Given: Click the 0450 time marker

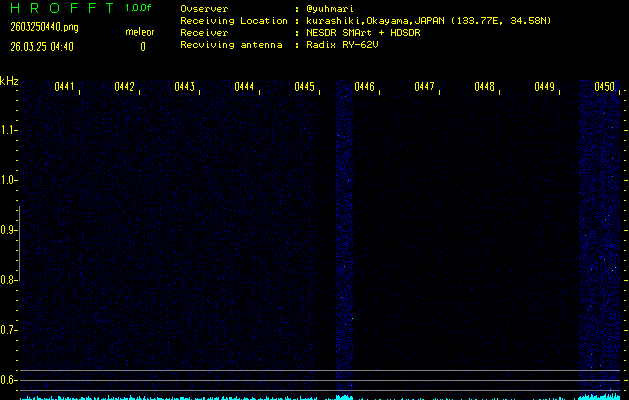Looking at the screenshot, I should [605, 87].
